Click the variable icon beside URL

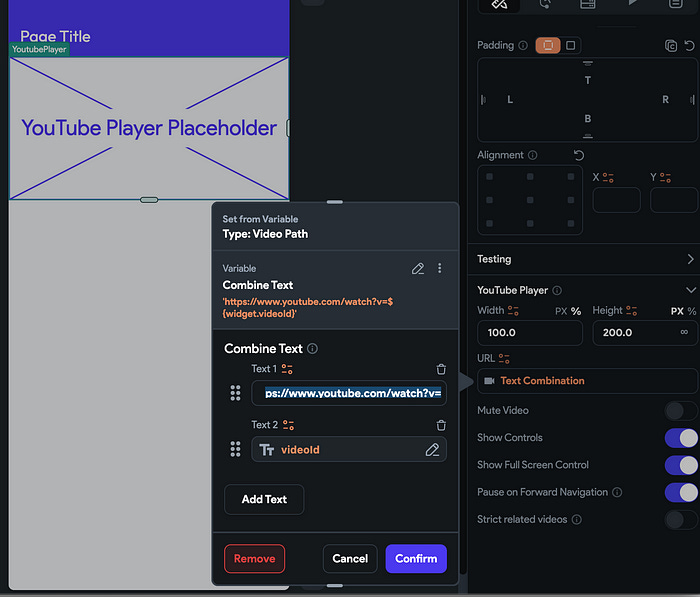504,359
